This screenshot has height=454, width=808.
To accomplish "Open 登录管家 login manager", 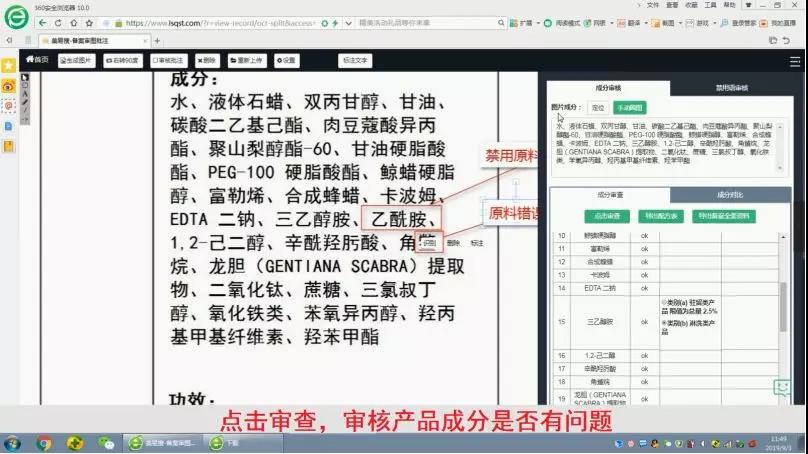I will [x=738, y=23].
